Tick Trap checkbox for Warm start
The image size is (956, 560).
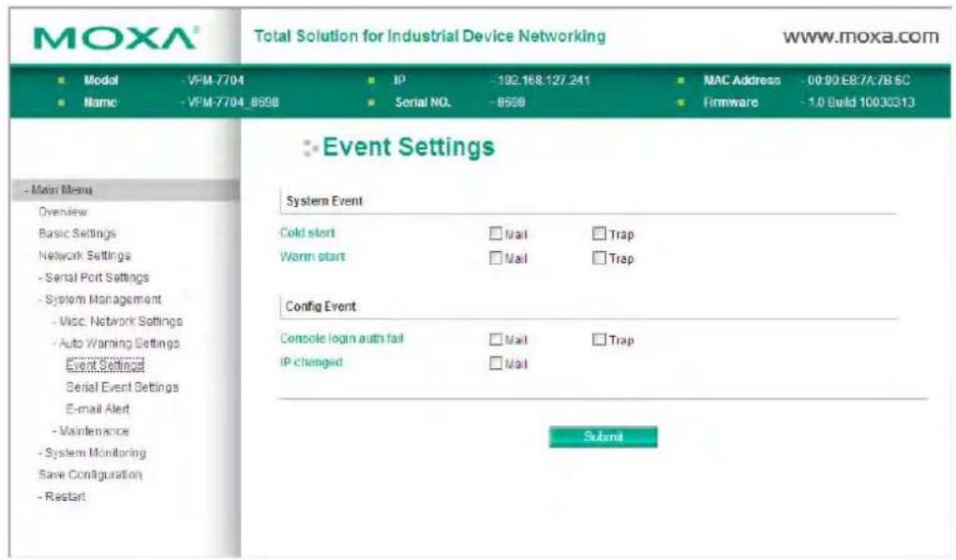[x=599, y=258]
